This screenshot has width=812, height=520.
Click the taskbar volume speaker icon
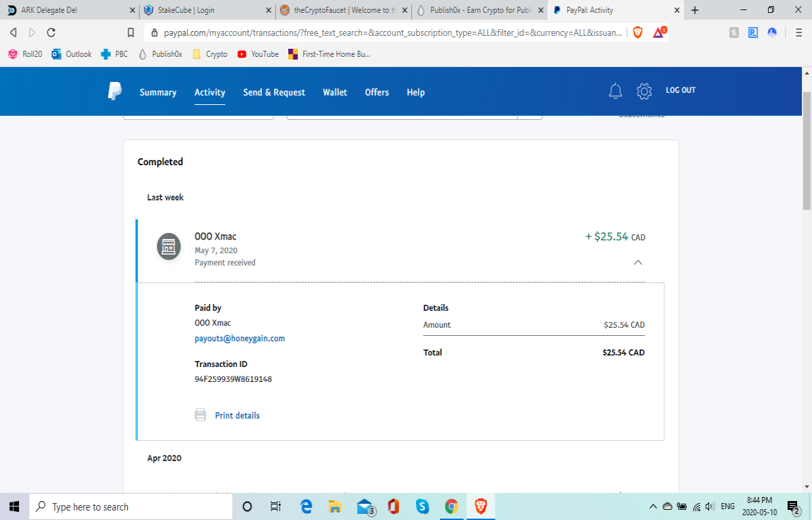(709, 506)
